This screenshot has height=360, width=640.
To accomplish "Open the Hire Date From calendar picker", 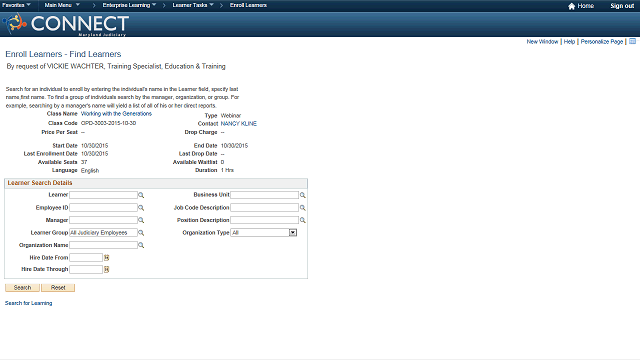I will point(107,258).
